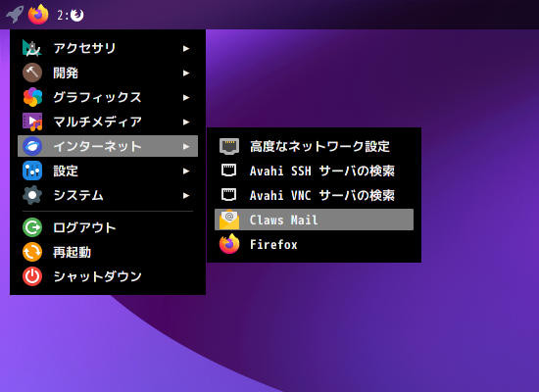The height and width of the screenshot is (392, 539).
Task: Click the orange 再起動 icon
Action: click(x=32, y=252)
